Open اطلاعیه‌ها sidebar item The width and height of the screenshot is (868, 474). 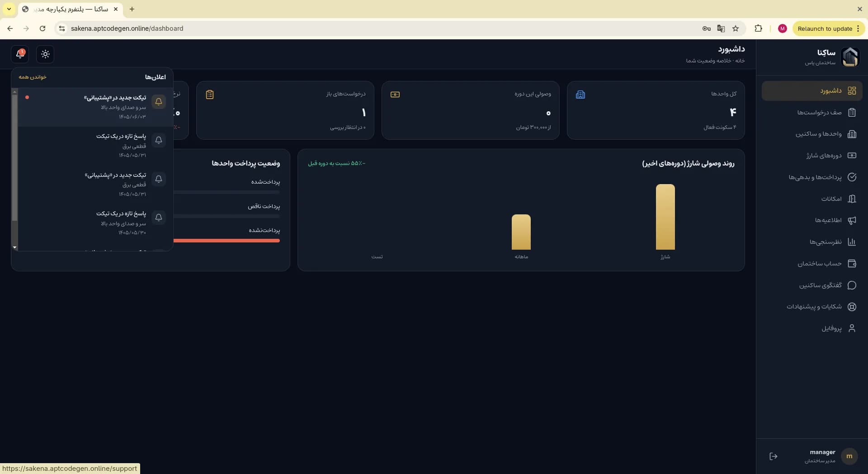tap(812, 220)
